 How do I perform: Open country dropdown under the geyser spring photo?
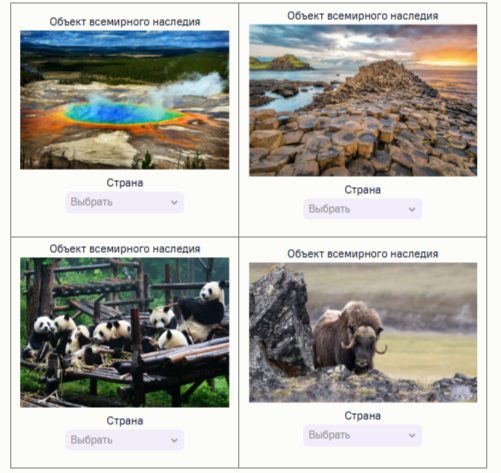(124, 202)
